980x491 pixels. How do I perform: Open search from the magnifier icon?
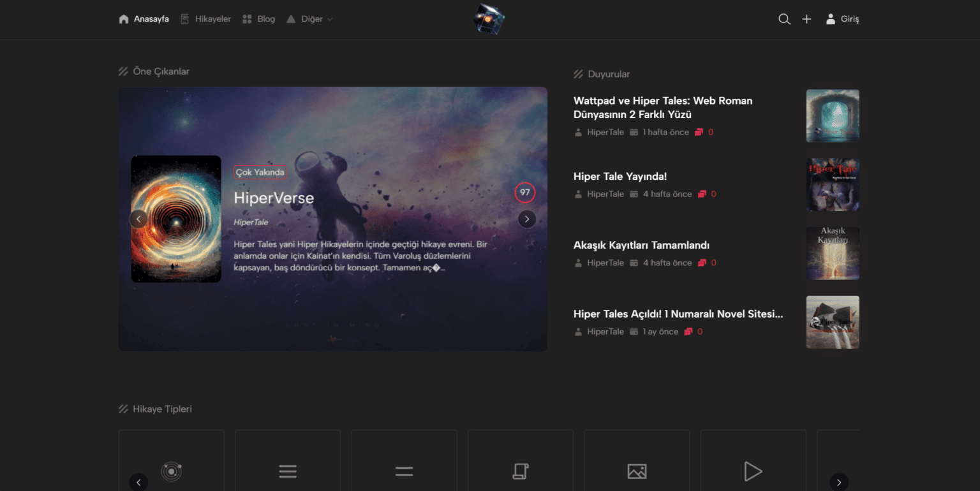784,18
